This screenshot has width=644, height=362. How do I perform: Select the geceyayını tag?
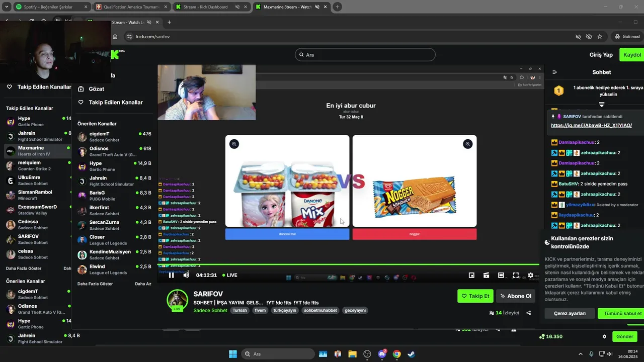click(x=355, y=310)
